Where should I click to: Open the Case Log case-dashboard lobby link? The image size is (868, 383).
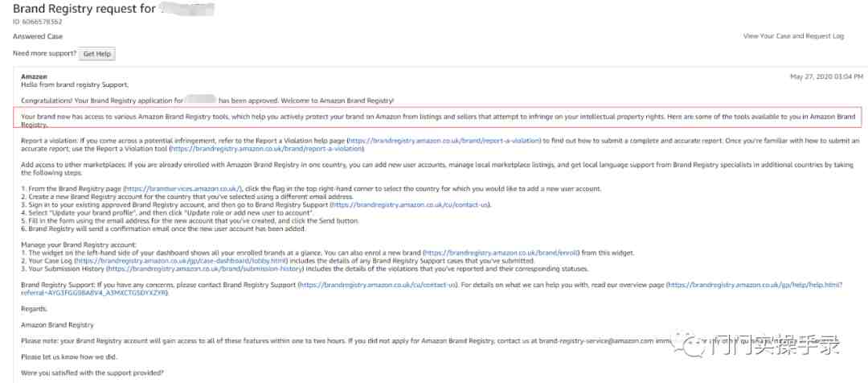tap(181, 261)
